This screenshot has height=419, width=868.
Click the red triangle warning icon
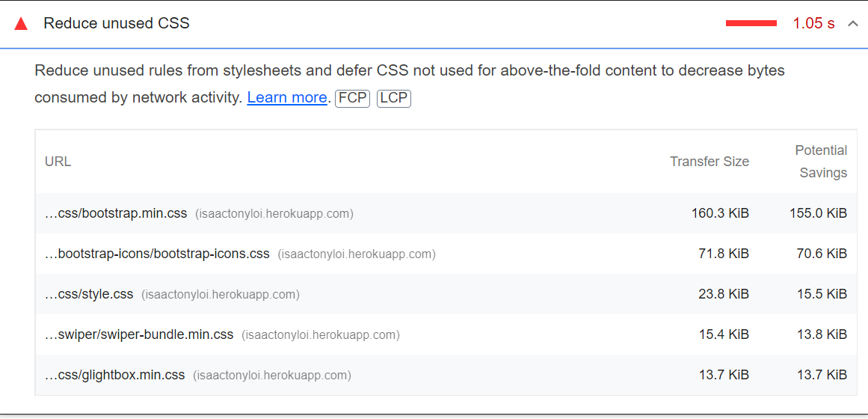(21, 24)
